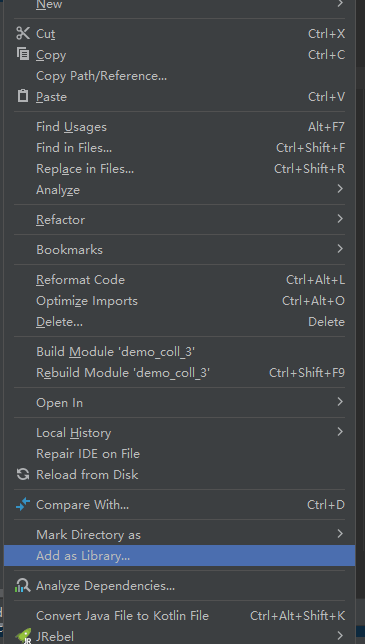Open the Bookmarks submenu chevron

[x=340, y=249]
